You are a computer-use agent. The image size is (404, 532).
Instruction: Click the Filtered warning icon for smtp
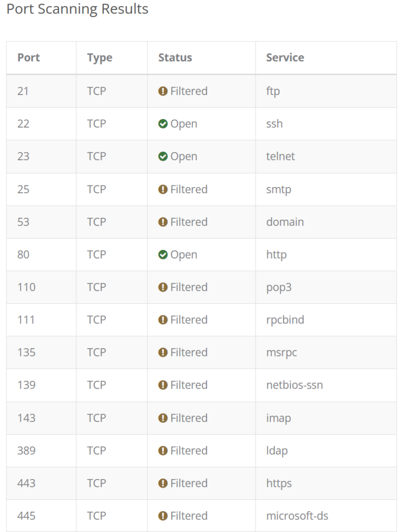[x=163, y=190]
